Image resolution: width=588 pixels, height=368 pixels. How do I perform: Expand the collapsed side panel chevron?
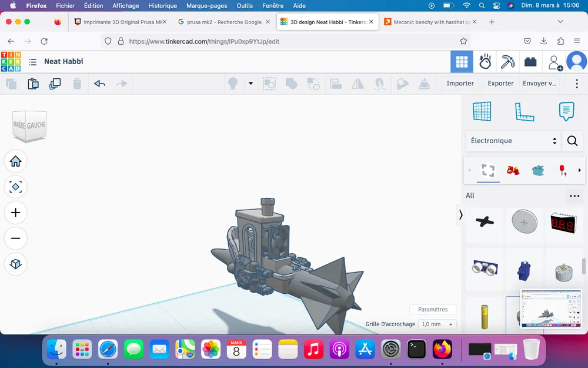(x=460, y=215)
